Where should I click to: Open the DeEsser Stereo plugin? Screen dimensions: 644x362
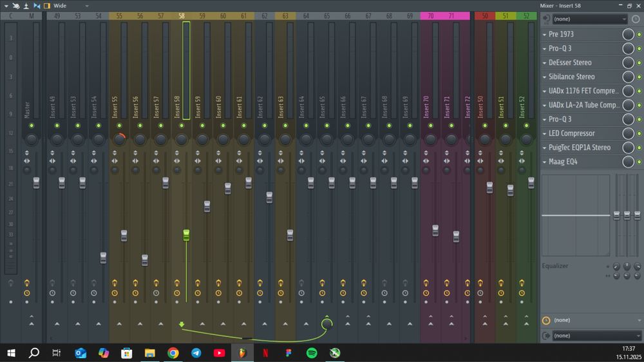pyautogui.click(x=570, y=63)
